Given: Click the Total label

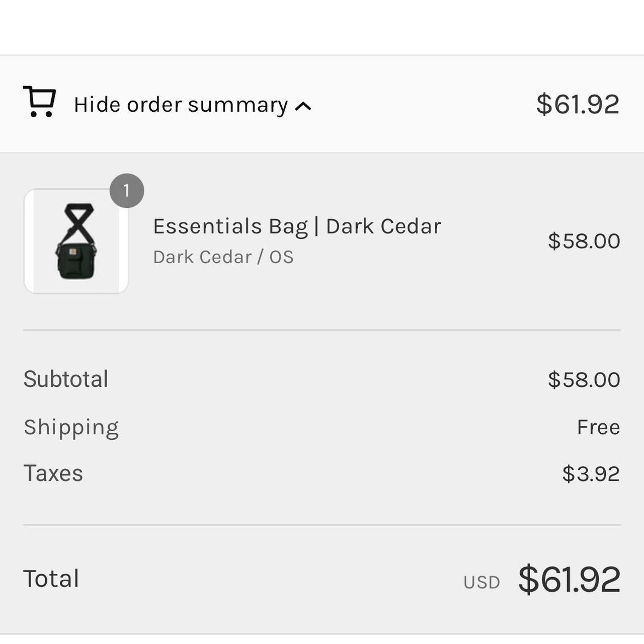Looking at the screenshot, I should tap(51, 579).
